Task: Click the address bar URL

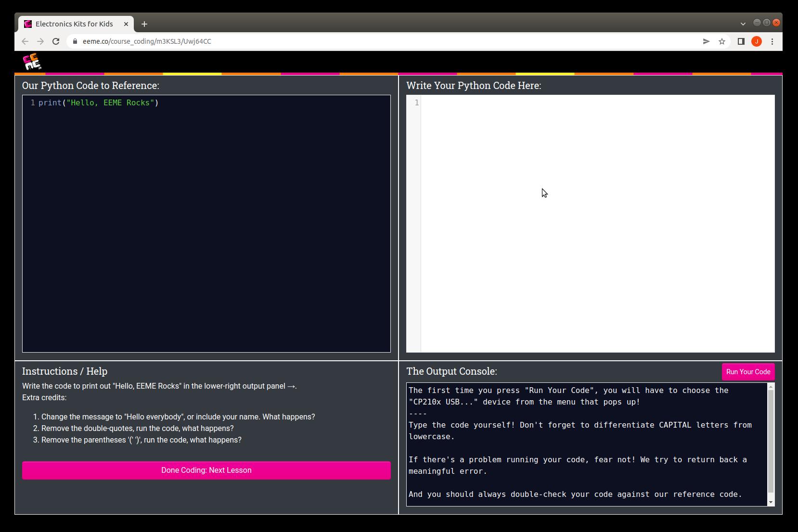Action: click(147, 41)
